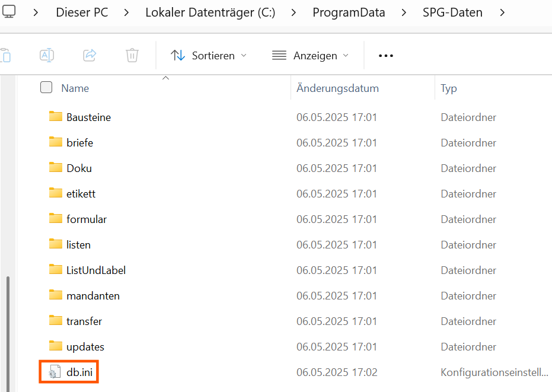
Task: Open the three-dots more options menu
Action: point(386,56)
